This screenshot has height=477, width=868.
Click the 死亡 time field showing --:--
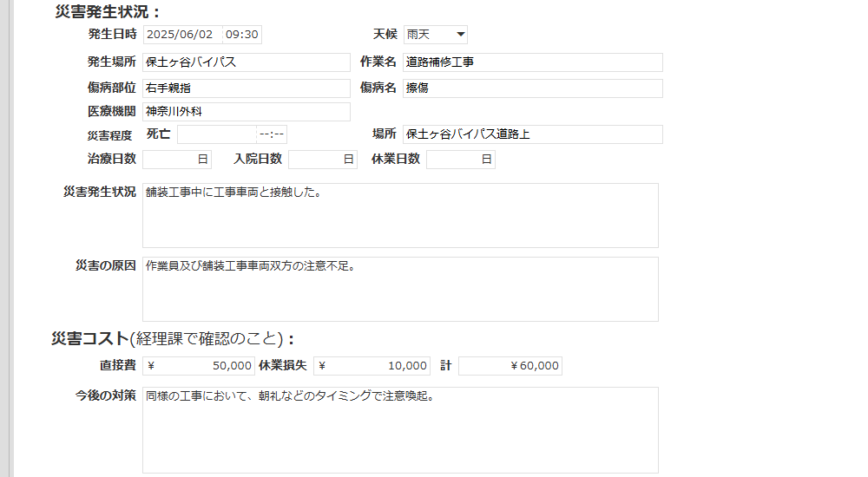[x=272, y=134]
